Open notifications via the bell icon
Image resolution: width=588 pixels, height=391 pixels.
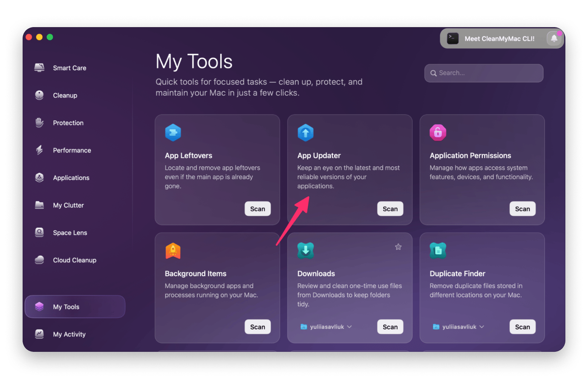coord(554,38)
